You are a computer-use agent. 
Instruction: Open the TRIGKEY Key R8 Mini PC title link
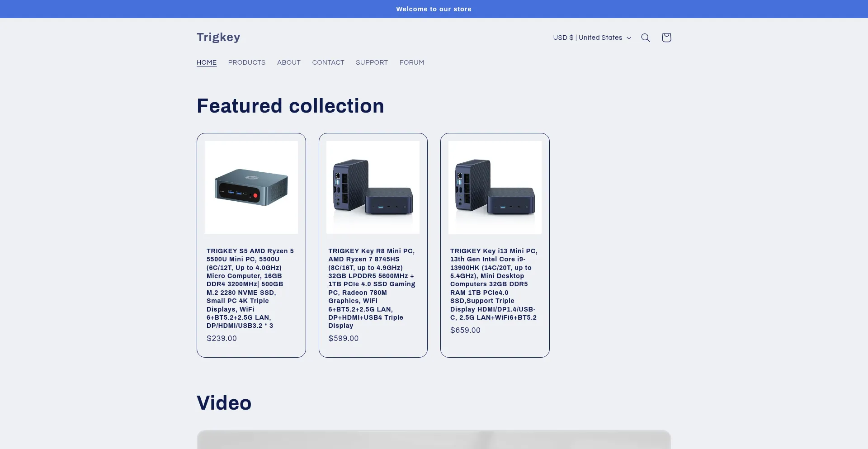[x=373, y=288]
